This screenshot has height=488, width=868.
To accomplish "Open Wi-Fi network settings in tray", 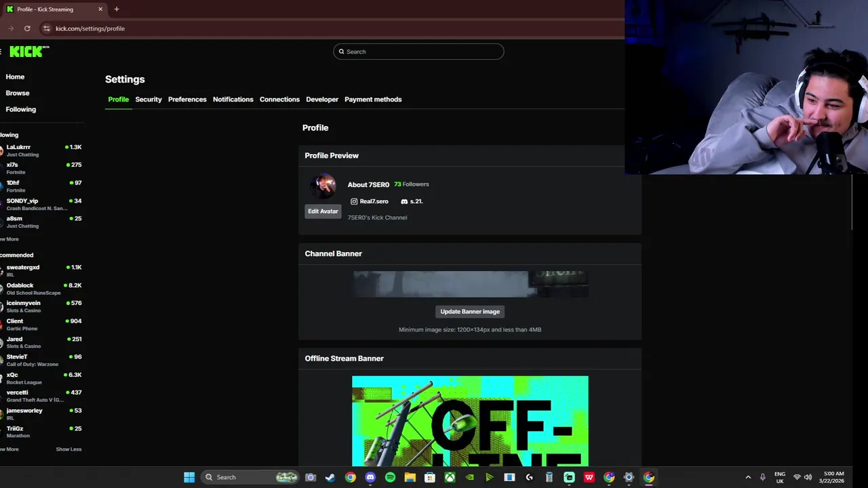I will pyautogui.click(x=797, y=477).
